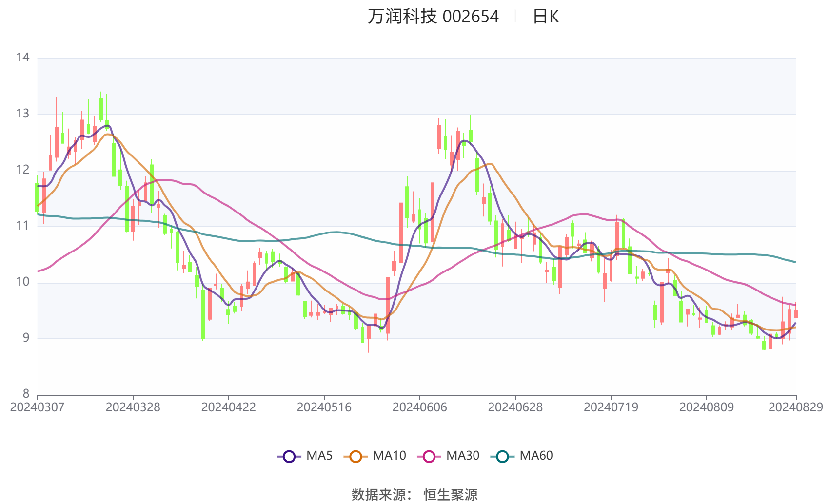Screen dimensions: 829x504
Task: Click the MA5 legend label text
Action: click(x=319, y=456)
